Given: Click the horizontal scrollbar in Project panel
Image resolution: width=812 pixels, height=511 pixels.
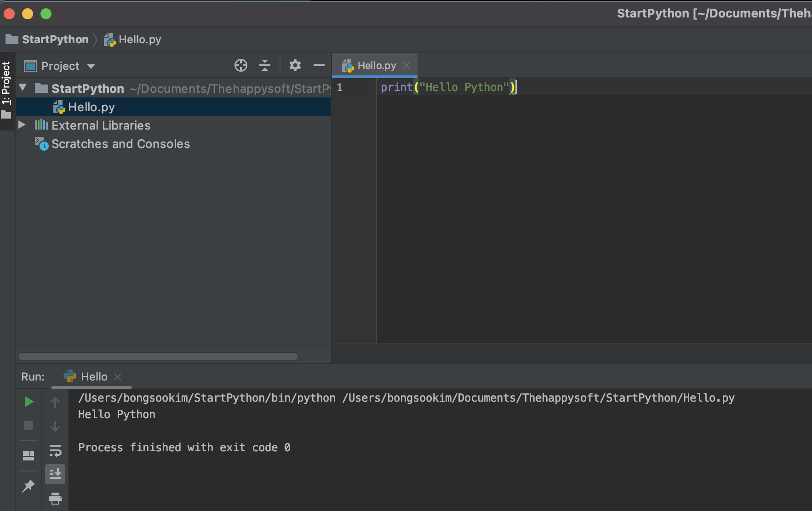Looking at the screenshot, I should point(158,357).
